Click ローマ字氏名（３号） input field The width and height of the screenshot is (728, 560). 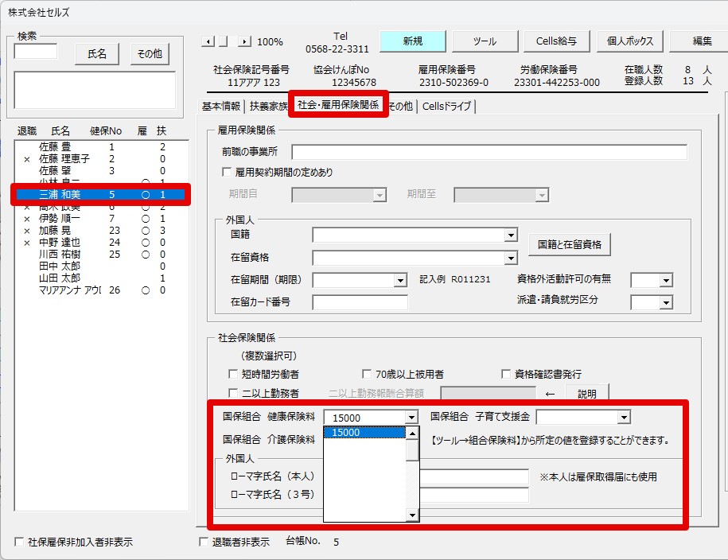pyautogui.click(x=474, y=495)
